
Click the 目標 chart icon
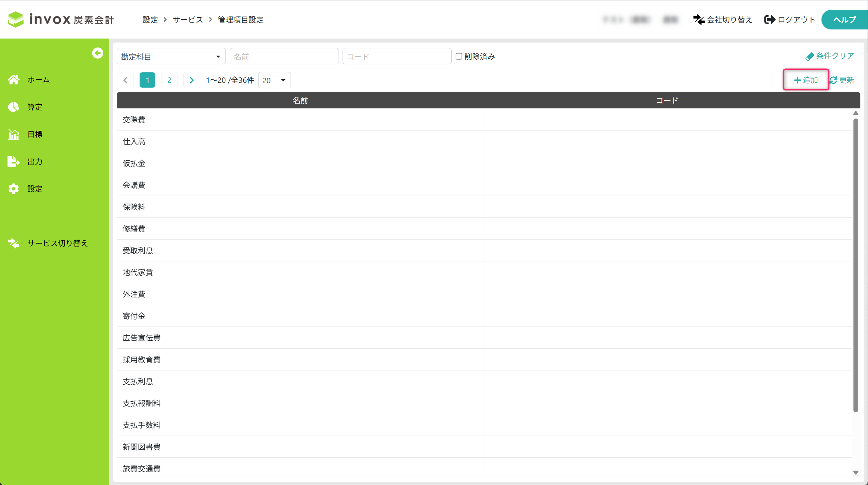pyautogui.click(x=14, y=134)
